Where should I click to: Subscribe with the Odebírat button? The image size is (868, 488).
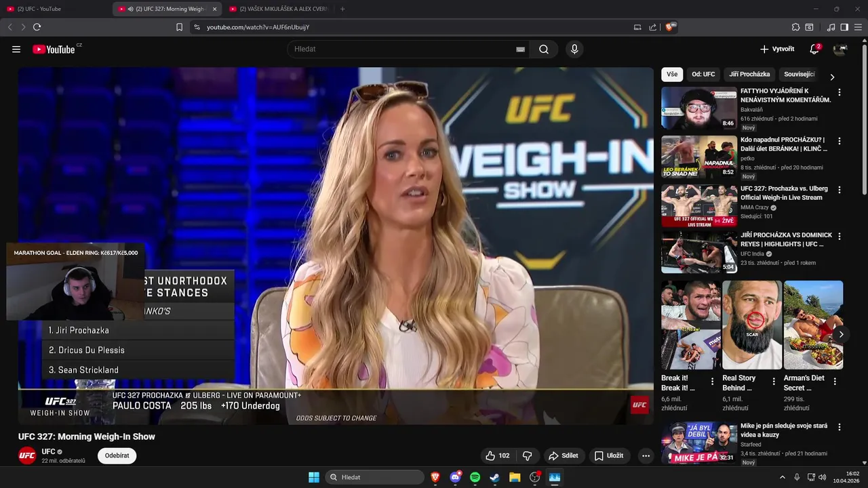[x=117, y=455]
